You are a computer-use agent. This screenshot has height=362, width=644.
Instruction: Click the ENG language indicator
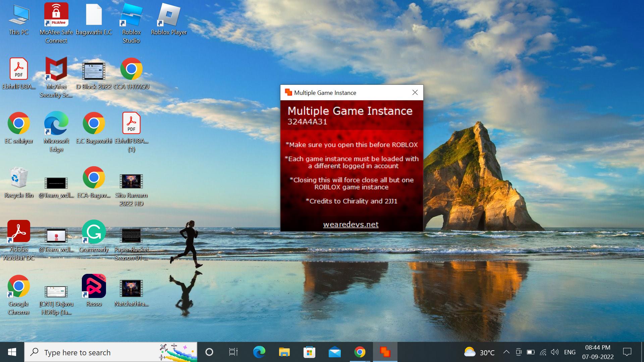coord(570,352)
